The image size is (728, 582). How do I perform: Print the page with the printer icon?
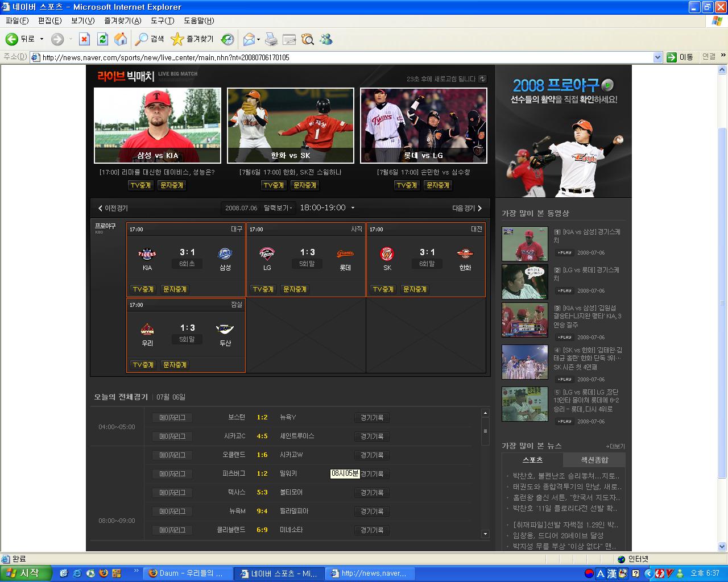(271, 39)
